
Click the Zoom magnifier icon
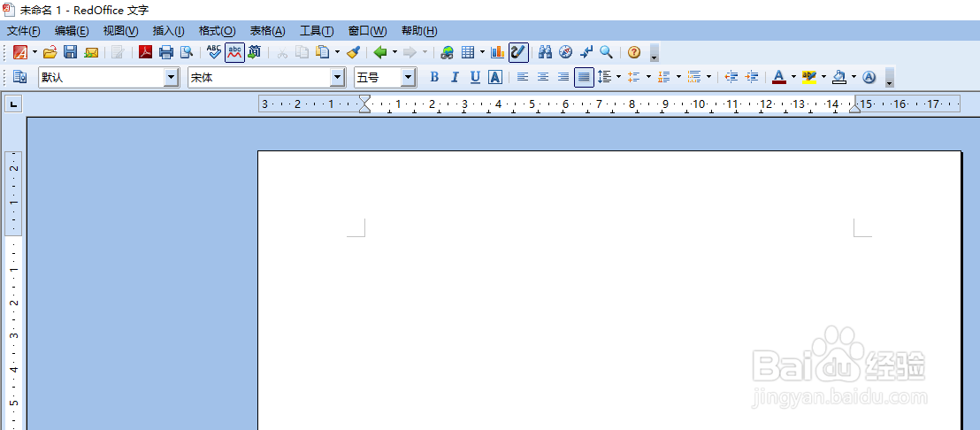click(606, 52)
